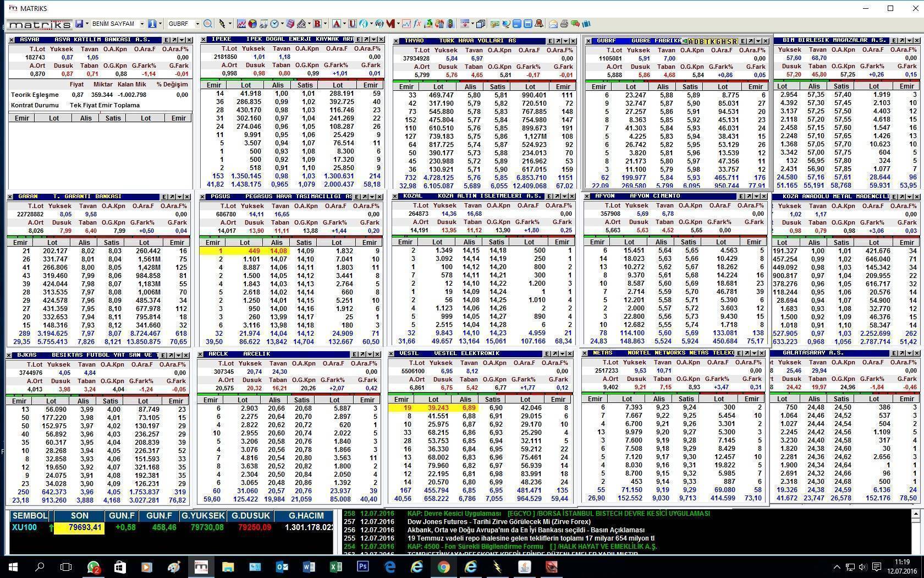Click the printer icon in toolbar
This screenshot has width=924, height=578.
pos(564,24)
